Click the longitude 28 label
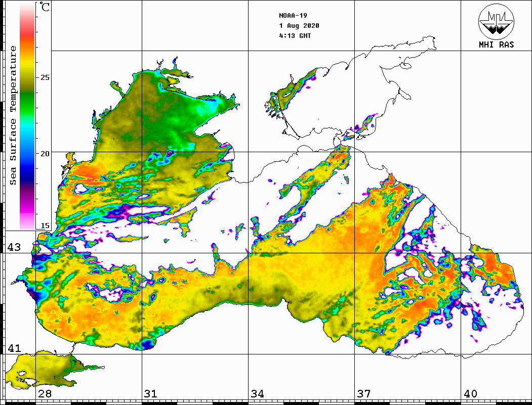532x405 pixels. tap(45, 393)
